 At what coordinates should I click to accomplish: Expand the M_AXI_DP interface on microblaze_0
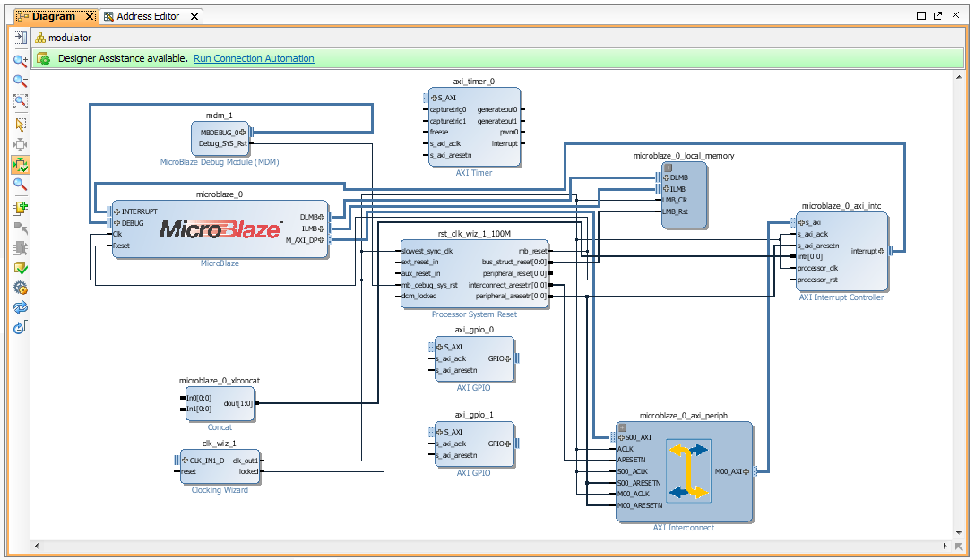tap(322, 240)
